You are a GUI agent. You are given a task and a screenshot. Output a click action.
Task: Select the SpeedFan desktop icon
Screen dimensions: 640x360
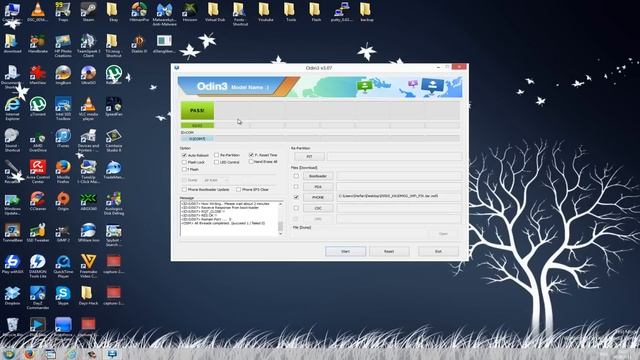pyautogui.click(x=113, y=107)
